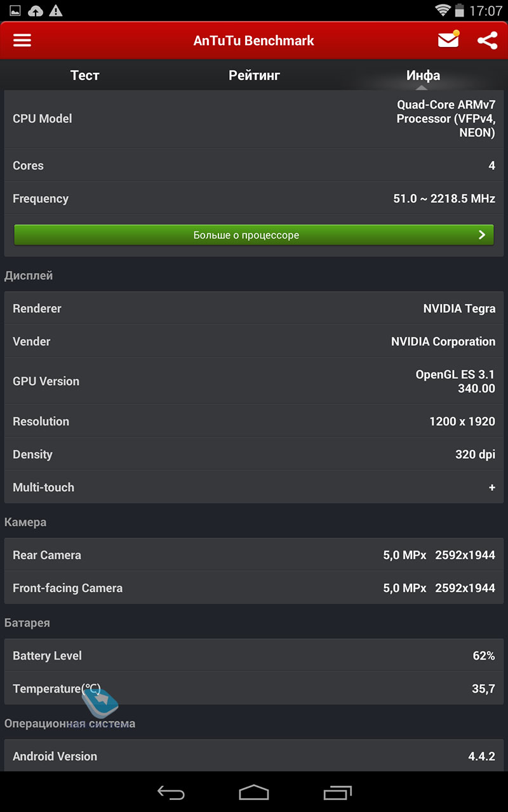The height and width of the screenshot is (812, 508).
Task: Tap the share icon in header
Action: [487, 41]
